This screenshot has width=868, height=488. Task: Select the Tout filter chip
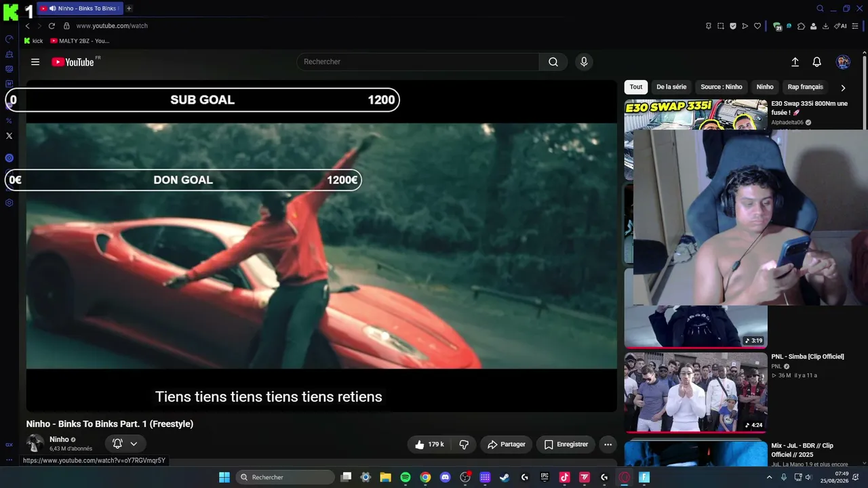tap(636, 87)
